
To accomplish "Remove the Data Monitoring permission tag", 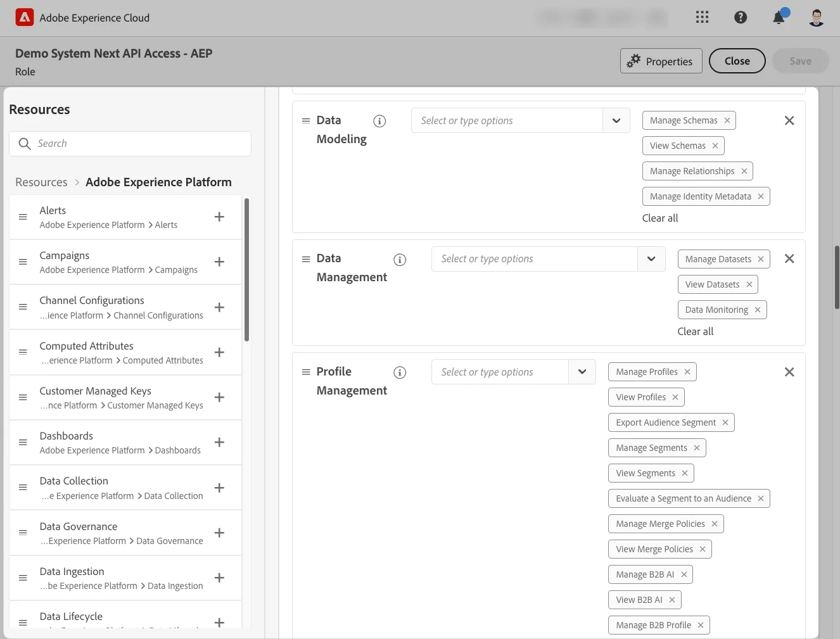I will click(758, 310).
